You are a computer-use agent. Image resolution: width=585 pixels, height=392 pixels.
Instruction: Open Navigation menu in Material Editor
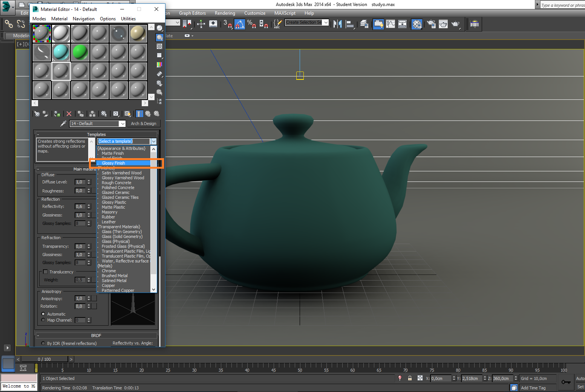[84, 19]
